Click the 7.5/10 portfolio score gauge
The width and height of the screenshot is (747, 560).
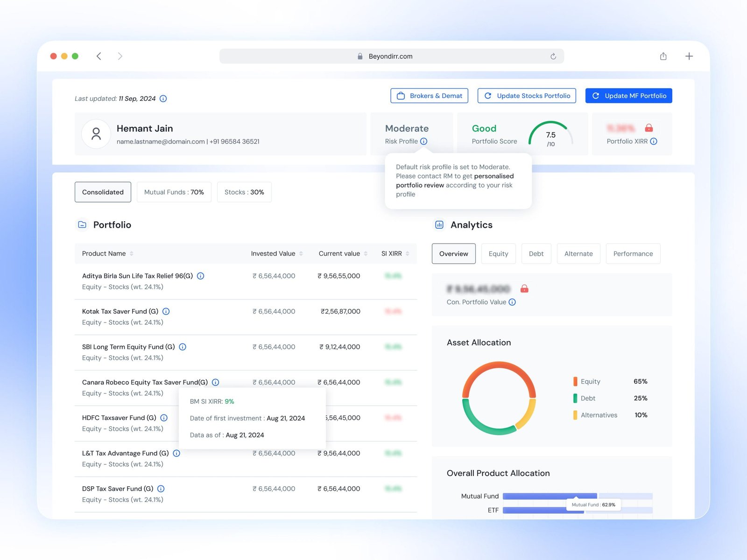[551, 134]
